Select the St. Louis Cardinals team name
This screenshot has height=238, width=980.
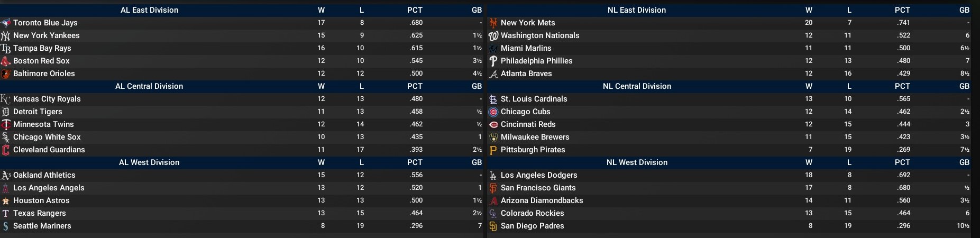[534, 99]
